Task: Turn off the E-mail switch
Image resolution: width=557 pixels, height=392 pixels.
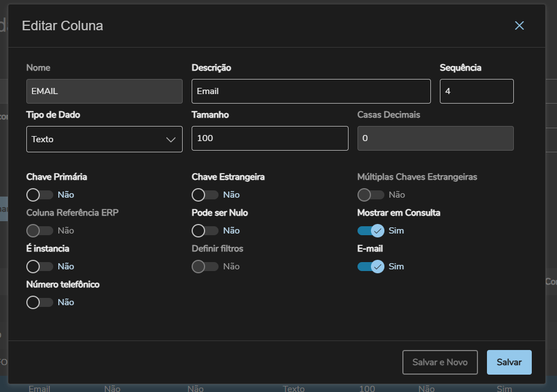Action: point(370,267)
